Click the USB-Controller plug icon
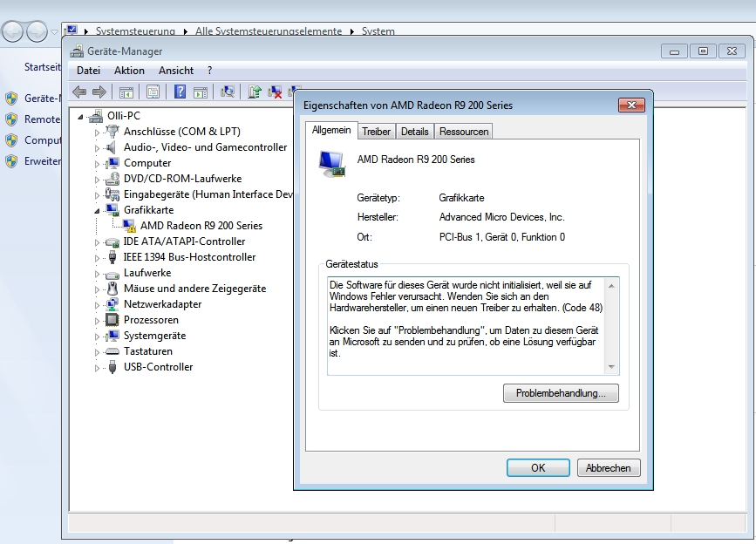 pos(112,367)
